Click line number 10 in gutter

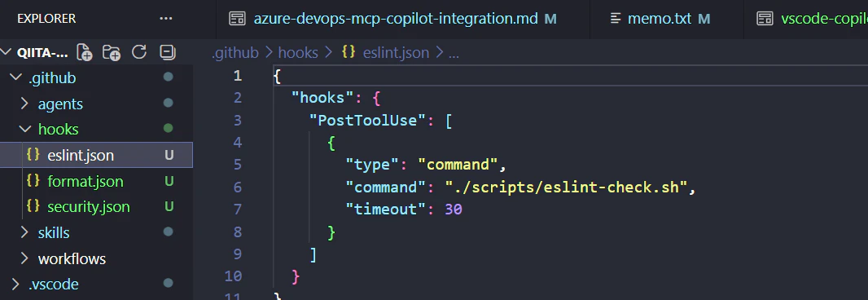[234, 276]
